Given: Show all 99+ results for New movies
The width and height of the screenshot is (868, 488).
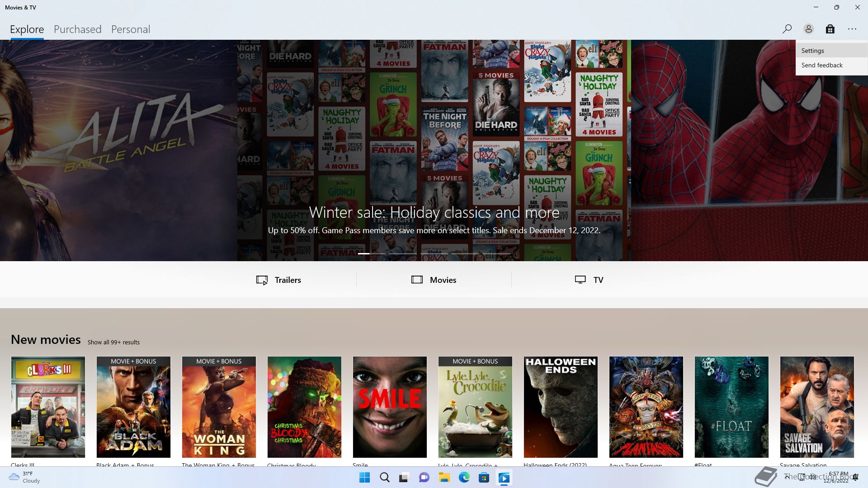Looking at the screenshot, I should pyautogui.click(x=113, y=342).
